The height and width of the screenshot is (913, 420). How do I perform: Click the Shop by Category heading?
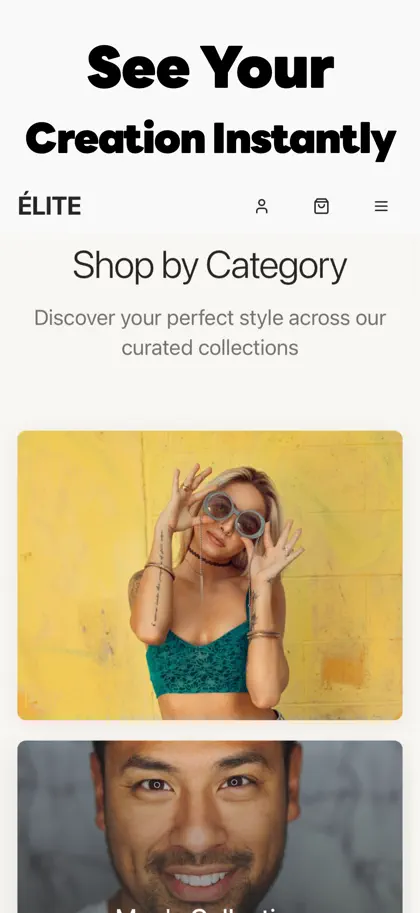click(x=210, y=266)
